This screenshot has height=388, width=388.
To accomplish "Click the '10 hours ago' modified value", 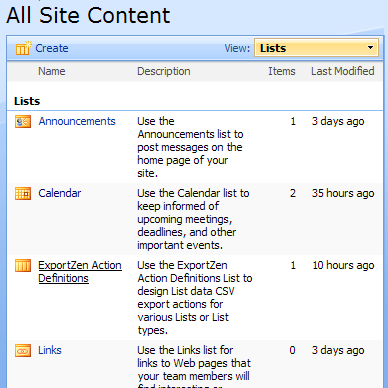I will (x=343, y=265).
